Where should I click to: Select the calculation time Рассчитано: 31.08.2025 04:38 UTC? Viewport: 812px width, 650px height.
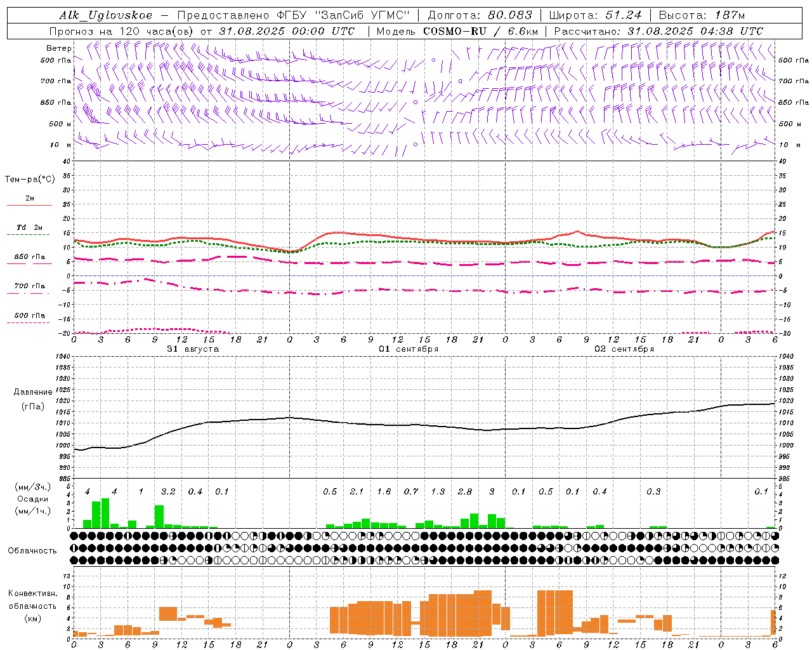click(x=658, y=31)
